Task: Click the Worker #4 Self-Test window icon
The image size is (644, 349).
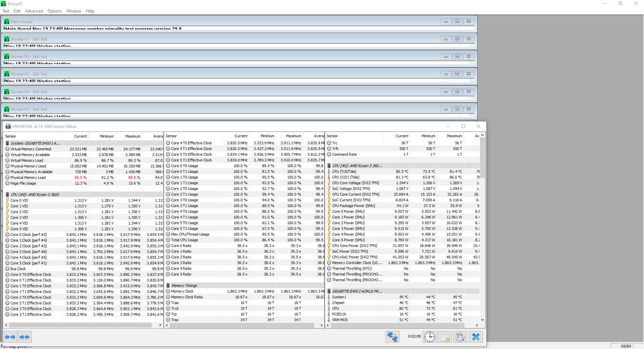Action: [x=7, y=92]
